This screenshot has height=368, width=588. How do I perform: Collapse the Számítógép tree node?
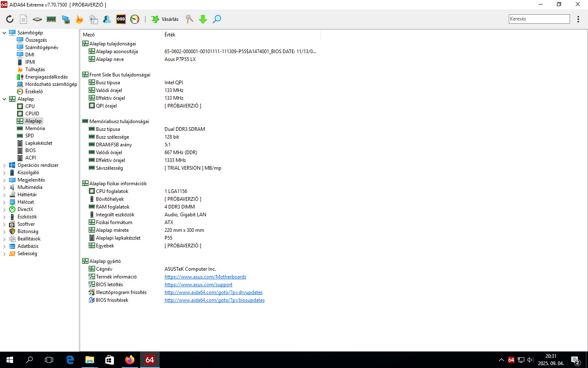coord(4,33)
